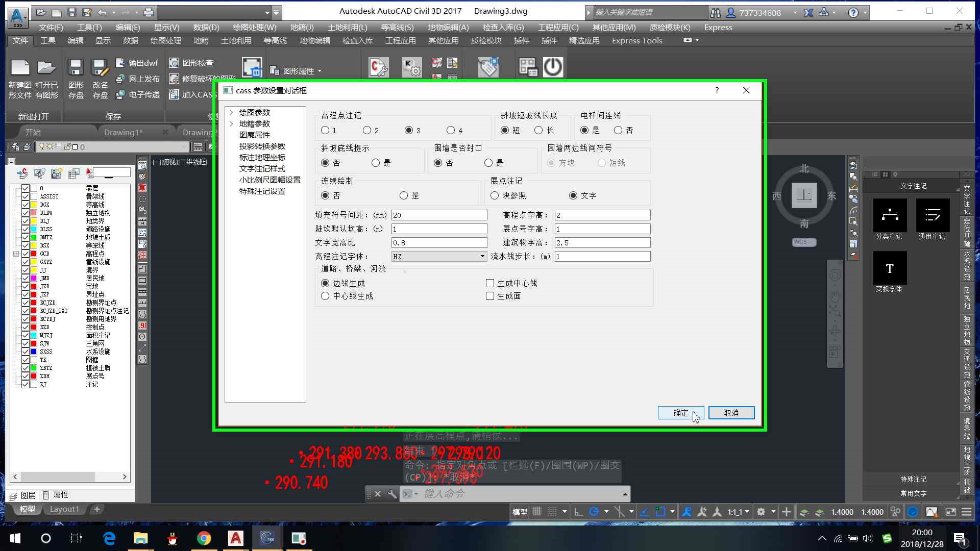The width and height of the screenshot is (980, 551).
Task: Click the power button ribbon icon
Action: pyautogui.click(x=553, y=67)
